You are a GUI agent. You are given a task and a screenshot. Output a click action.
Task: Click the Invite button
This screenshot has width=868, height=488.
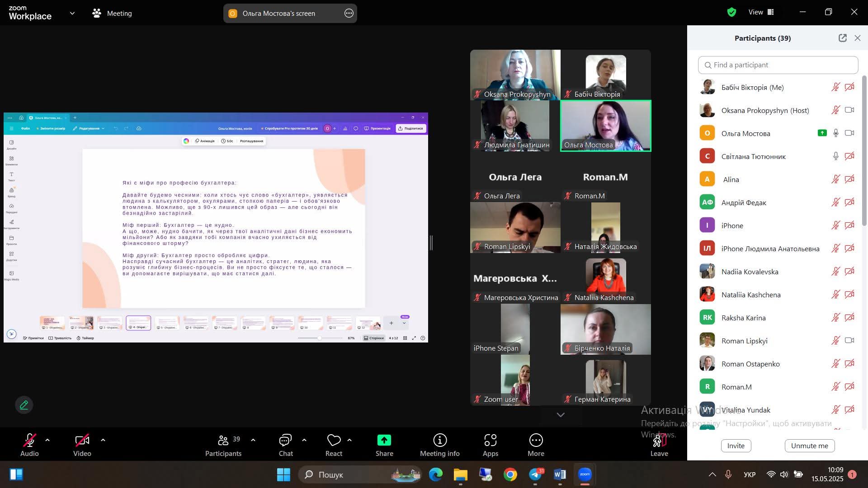click(736, 446)
